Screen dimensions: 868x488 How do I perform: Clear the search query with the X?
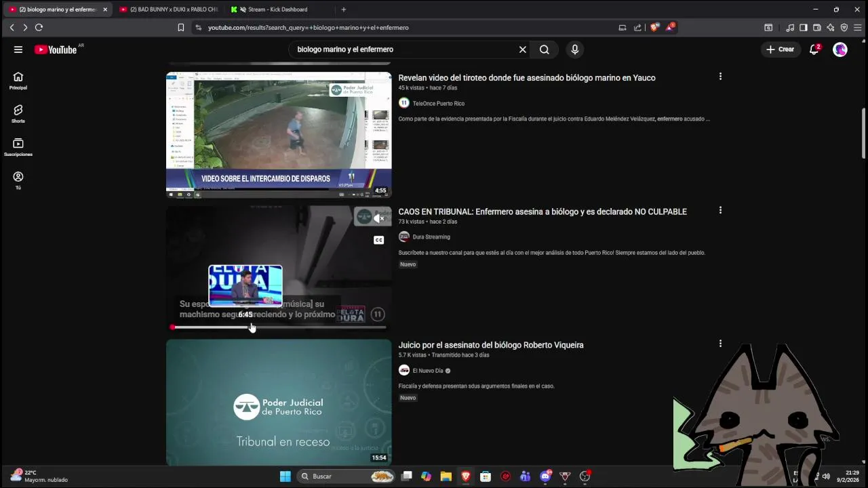pyautogui.click(x=523, y=49)
